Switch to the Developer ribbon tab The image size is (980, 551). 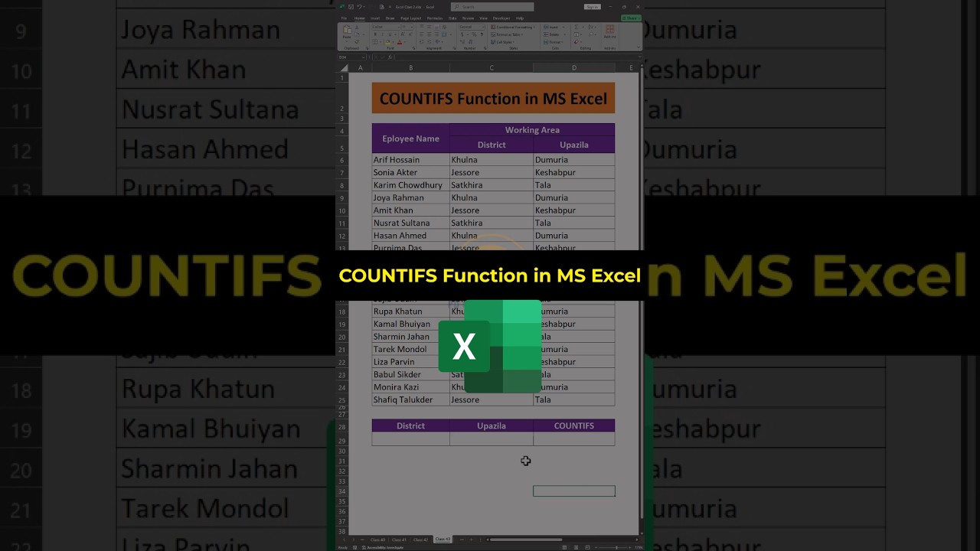tap(501, 18)
